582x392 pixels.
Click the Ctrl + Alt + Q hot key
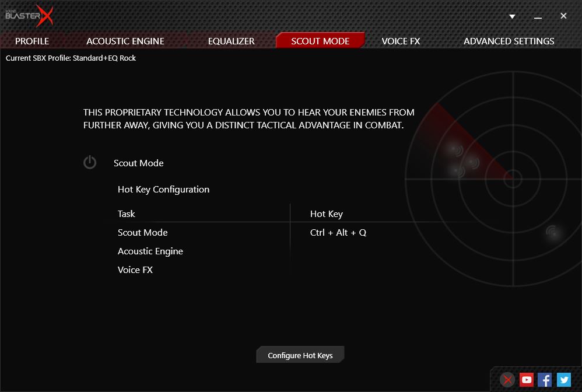click(338, 233)
